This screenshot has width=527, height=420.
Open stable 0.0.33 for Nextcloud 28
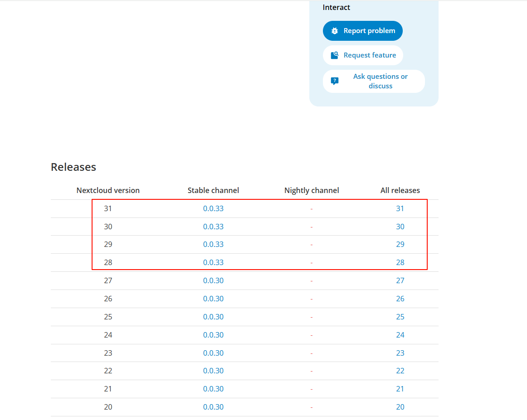tap(213, 262)
